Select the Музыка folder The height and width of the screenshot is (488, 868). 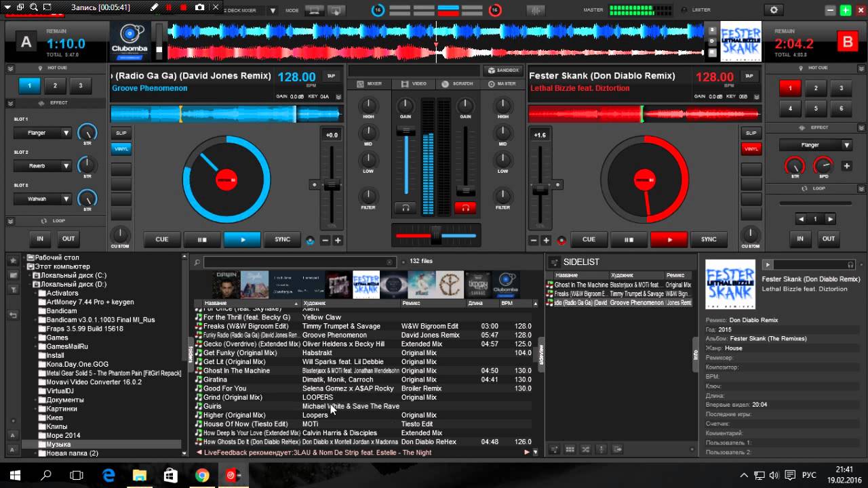(58, 444)
